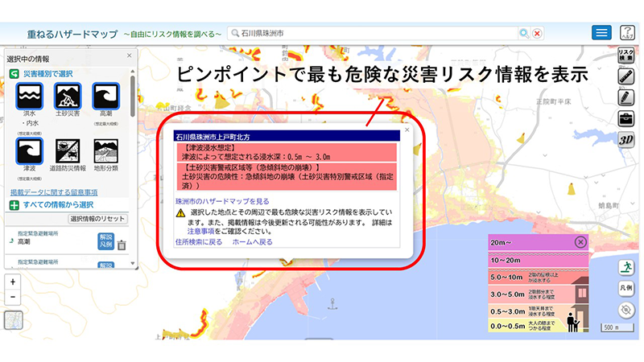The width and height of the screenshot is (644, 362).
Task: Delete the 高潮 layer with trash icon
Action: coord(122,245)
